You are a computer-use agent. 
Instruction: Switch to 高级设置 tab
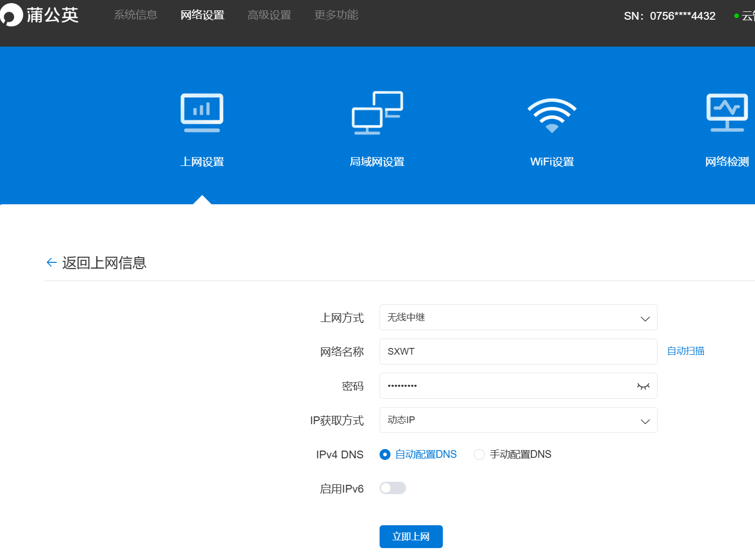click(x=269, y=15)
